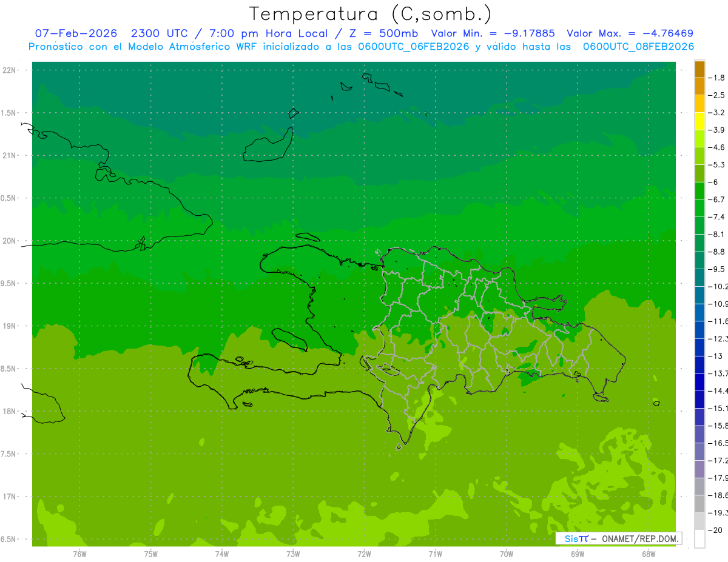The width and height of the screenshot is (728, 562).
Task: Click the 19N latitude axis label
Action: 10,326
